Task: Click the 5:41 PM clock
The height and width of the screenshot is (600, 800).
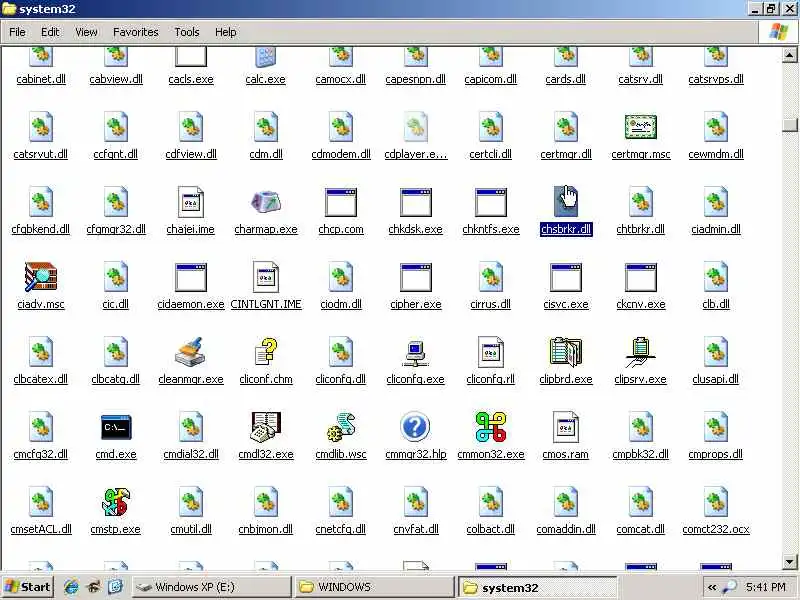Action: pyautogui.click(x=765, y=587)
